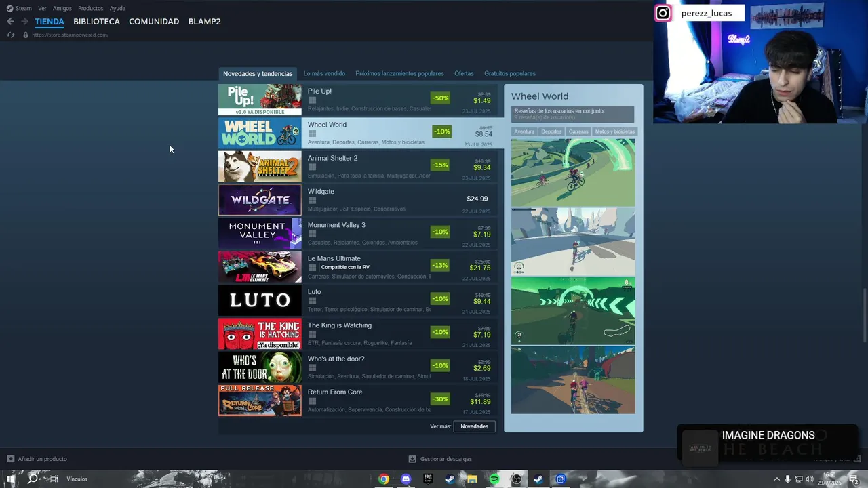This screenshot has height=488, width=868.
Task: Open Google Chrome from the taskbar
Action: tap(384, 479)
